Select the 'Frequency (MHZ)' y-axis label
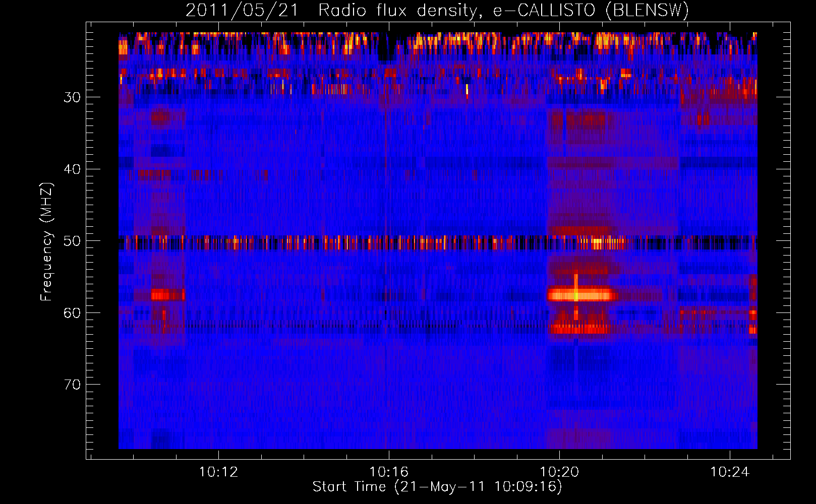The height and width of the screenshot is (504, 816). point(46,242)
